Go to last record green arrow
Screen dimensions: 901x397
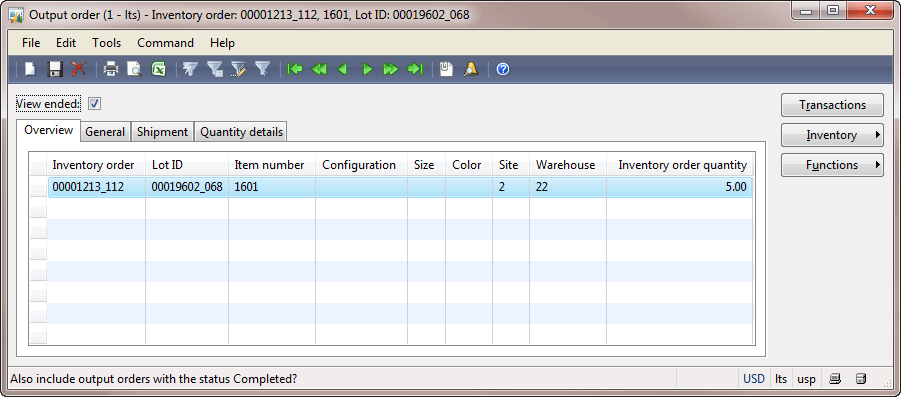415,70
